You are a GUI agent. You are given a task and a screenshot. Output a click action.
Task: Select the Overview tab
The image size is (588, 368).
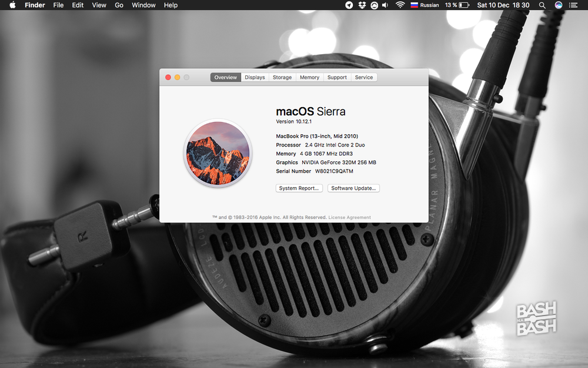[226, 77]
